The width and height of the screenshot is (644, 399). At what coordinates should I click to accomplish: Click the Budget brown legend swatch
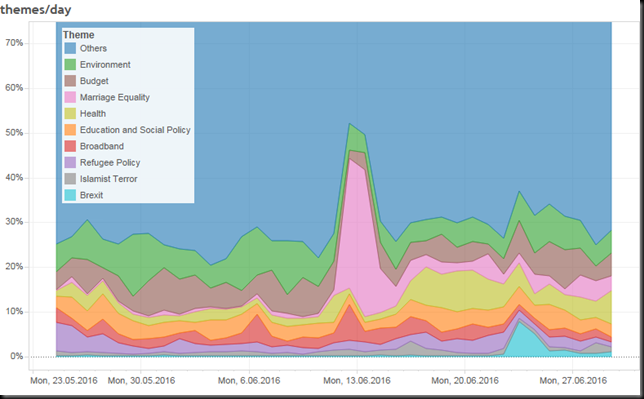point(70,81)
